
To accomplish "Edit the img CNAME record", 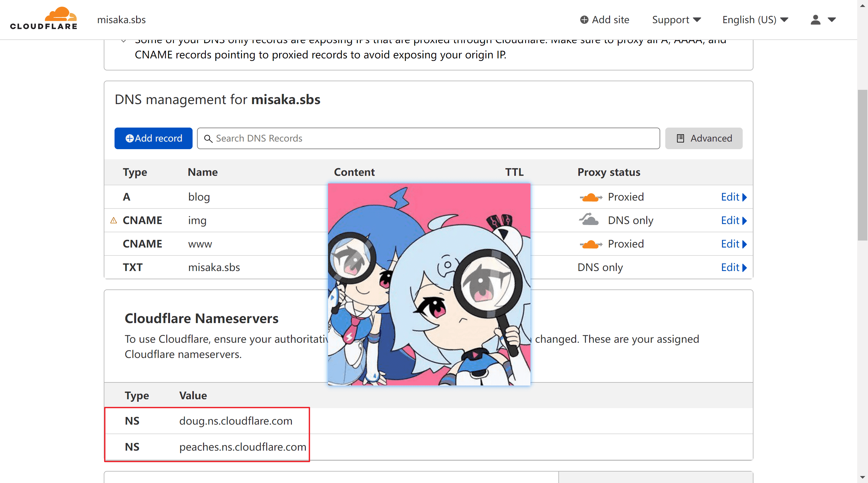I will (733, 221).
